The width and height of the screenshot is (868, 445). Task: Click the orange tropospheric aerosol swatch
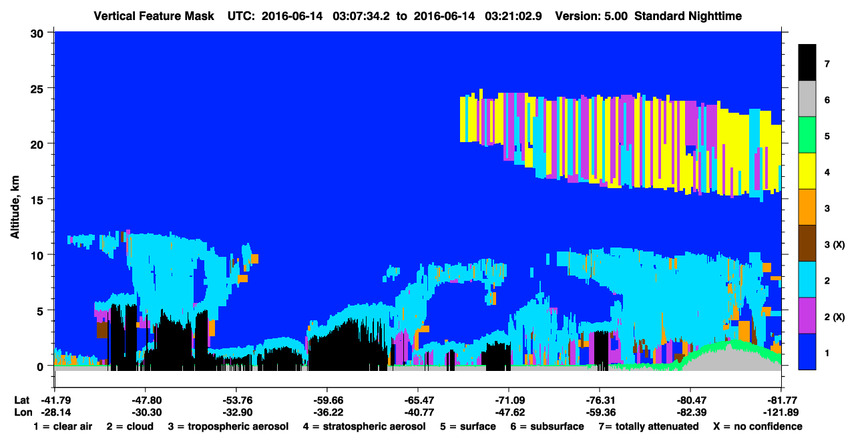click(807, 207)
